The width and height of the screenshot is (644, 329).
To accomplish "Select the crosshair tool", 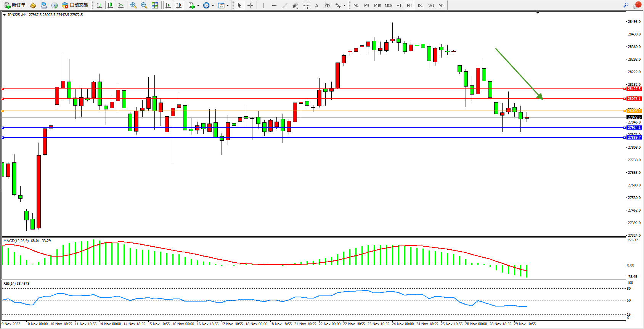I will point(251,5).
